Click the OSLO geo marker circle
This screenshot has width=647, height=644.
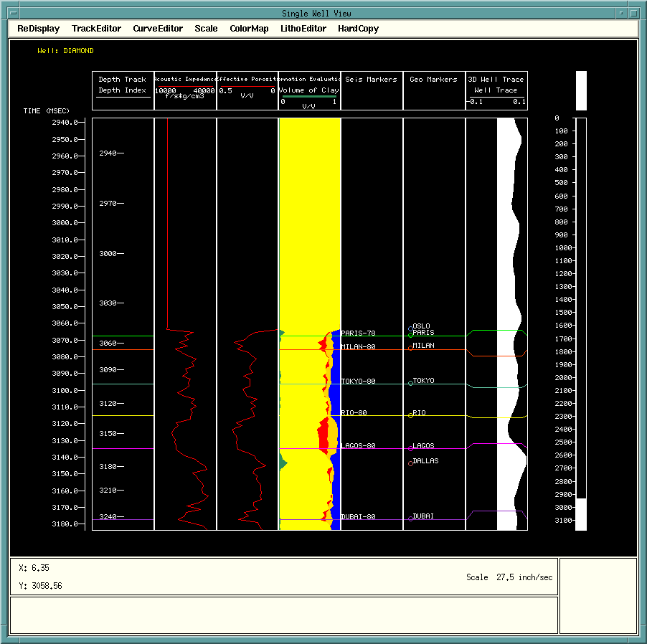pyautogui.click(x=410, y=328)
